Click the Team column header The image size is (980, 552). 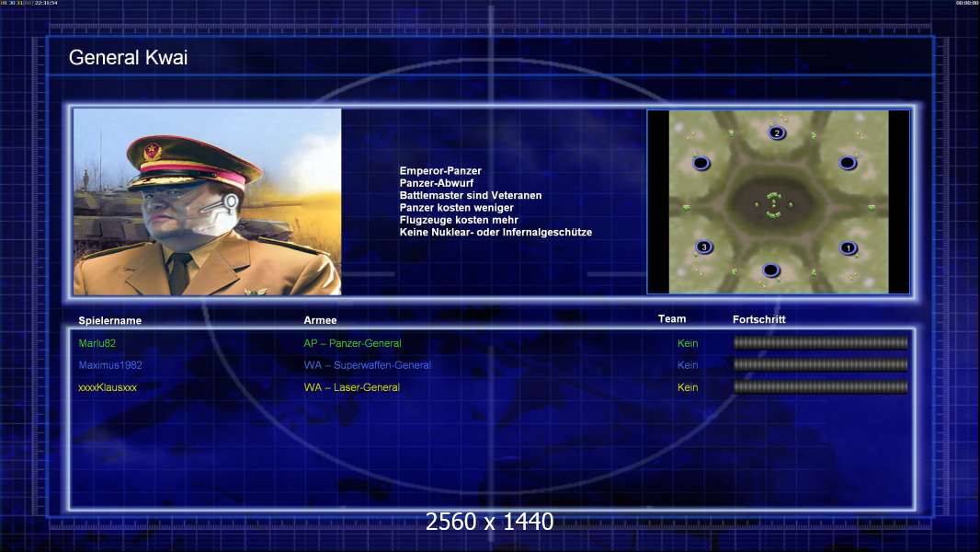click(672, 319)
